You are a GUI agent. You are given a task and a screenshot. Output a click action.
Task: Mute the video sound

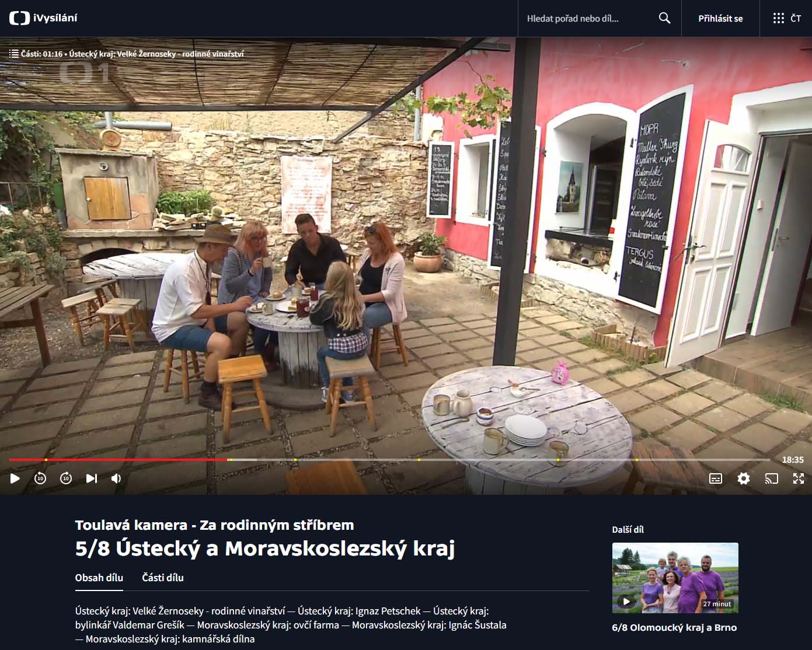coord(116,478)
